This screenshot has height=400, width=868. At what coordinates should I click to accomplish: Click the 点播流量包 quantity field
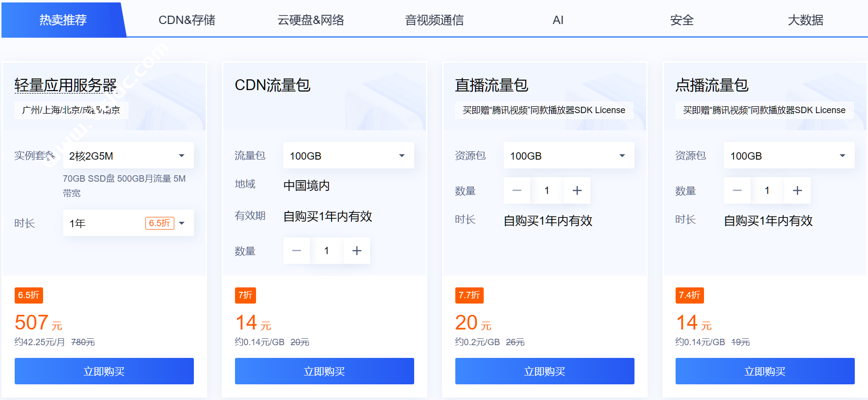click(767, 190)
